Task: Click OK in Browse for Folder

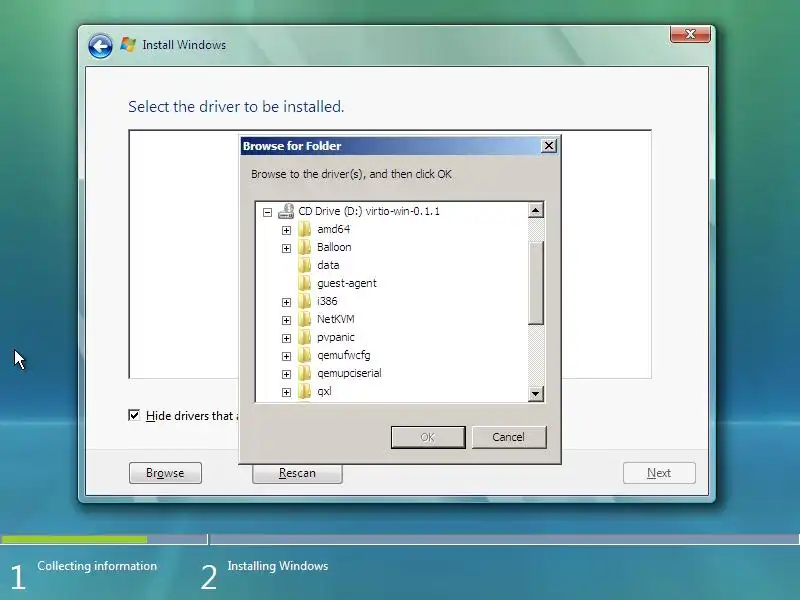Action: (x=428, y=437)
